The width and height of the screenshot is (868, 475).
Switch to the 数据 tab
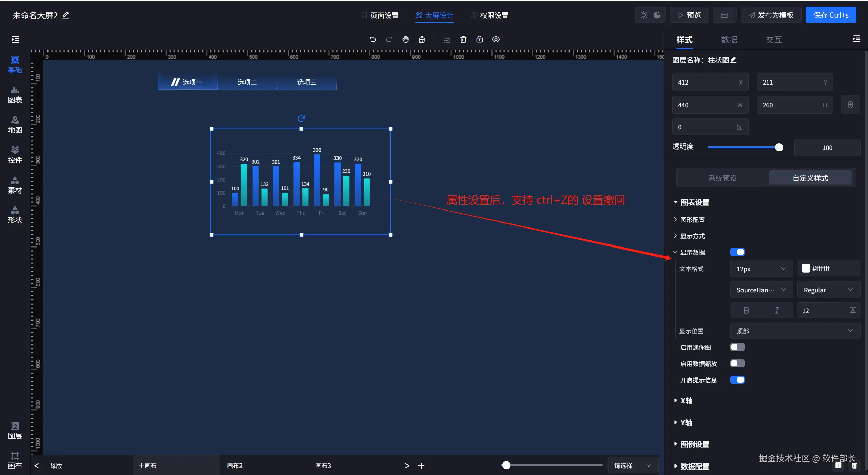[x=729, y=40]
